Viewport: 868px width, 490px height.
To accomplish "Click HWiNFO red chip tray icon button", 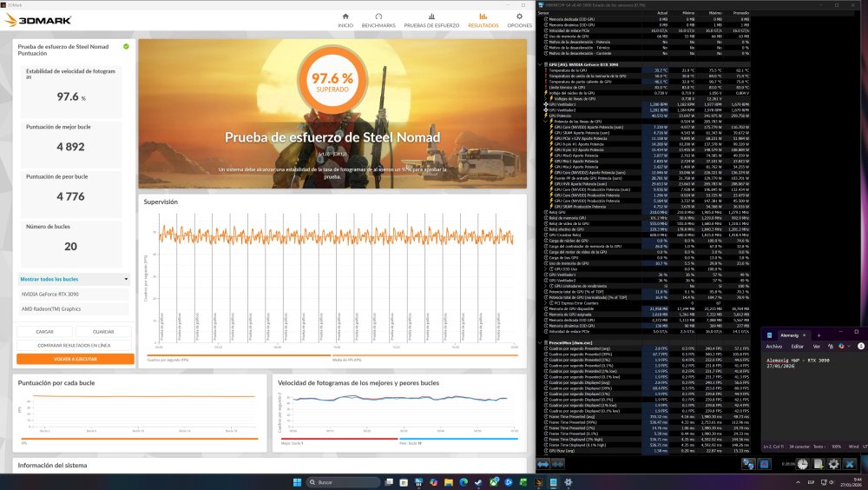I will coord(765,464).
